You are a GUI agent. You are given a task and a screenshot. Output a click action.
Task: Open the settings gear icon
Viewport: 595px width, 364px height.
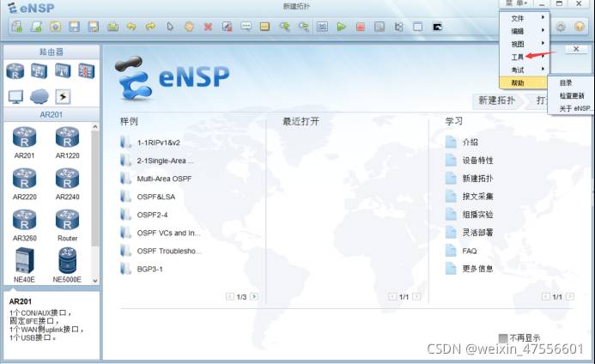tap(561, 27)
